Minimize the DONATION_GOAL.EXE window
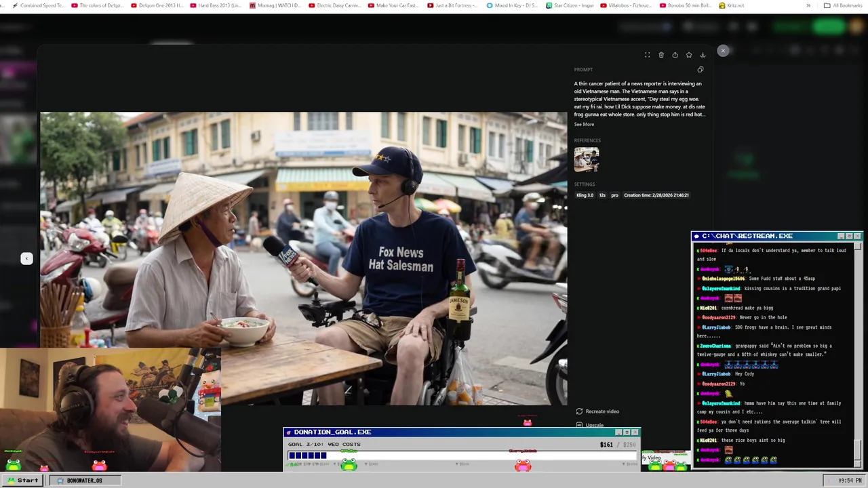This screenshot has width=868, height=488. (618, 432)
